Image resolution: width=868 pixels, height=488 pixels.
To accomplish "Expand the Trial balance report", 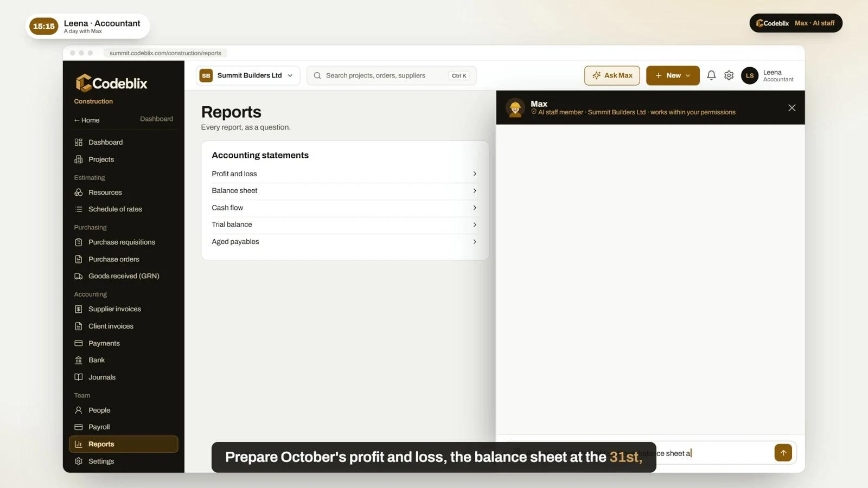I will click(x=344, y=224).
